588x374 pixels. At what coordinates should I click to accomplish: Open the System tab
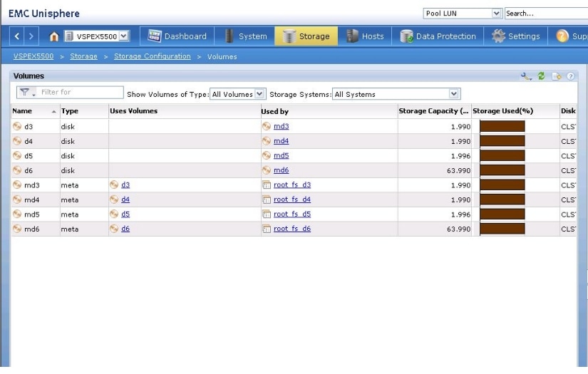point(246,36)
